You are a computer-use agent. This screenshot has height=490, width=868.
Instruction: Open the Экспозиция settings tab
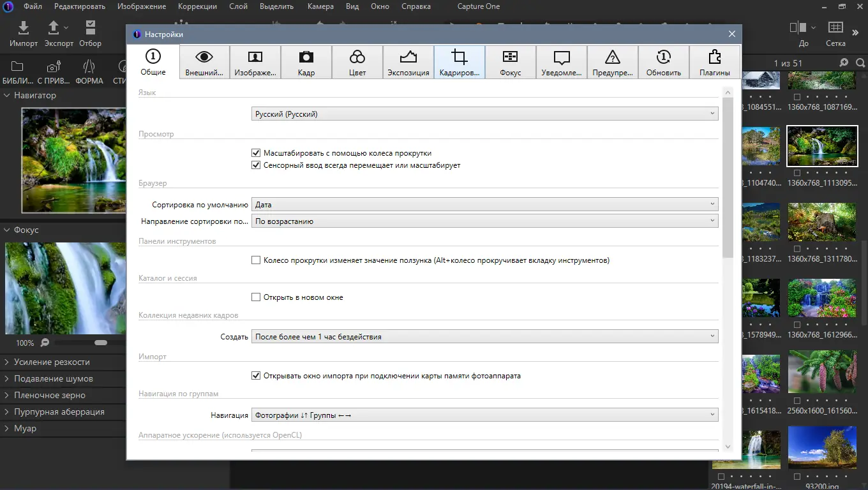tap(408, 63)
